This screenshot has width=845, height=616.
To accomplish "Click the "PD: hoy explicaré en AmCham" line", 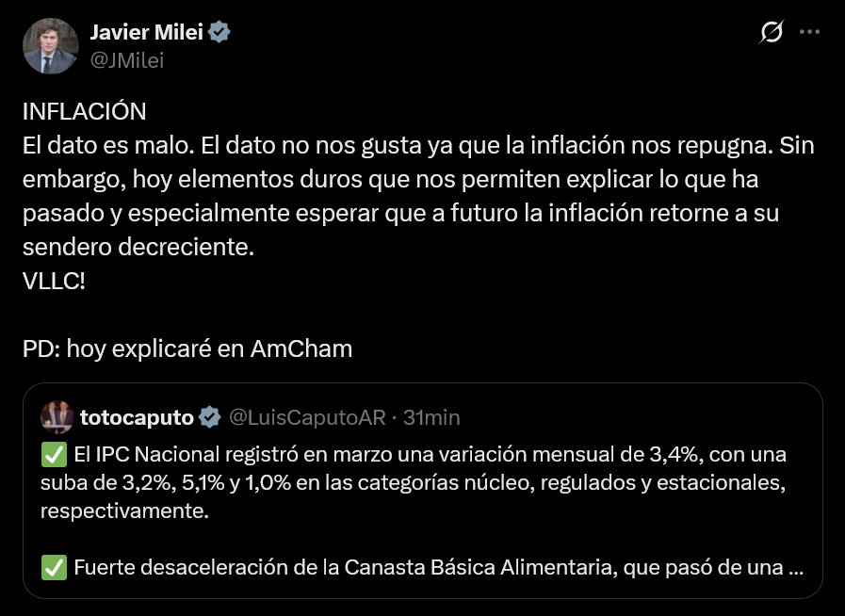I will 187,349.
